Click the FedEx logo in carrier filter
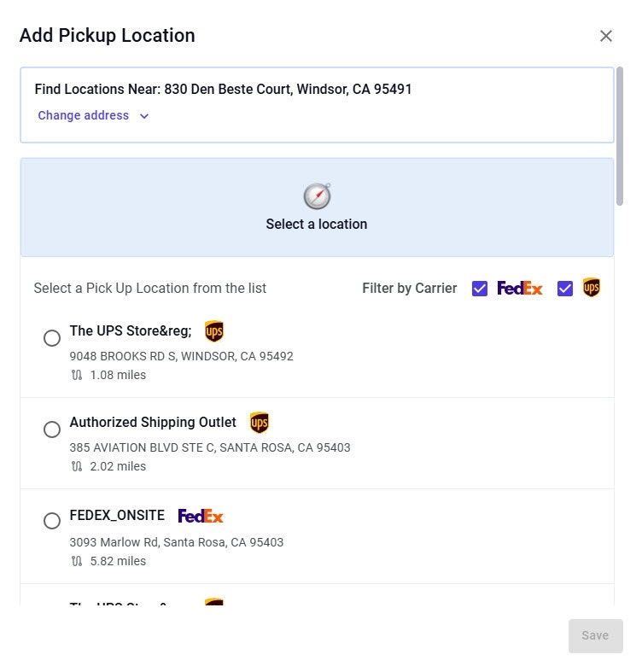The height and width of the screenshot is (672, 642). (520, 289)
